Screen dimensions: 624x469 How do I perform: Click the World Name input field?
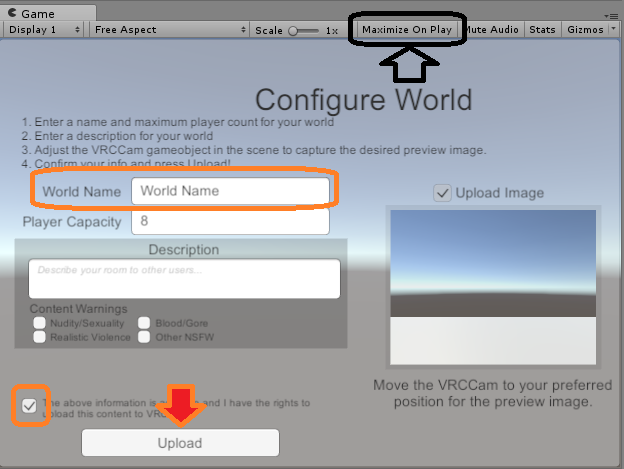230,191
